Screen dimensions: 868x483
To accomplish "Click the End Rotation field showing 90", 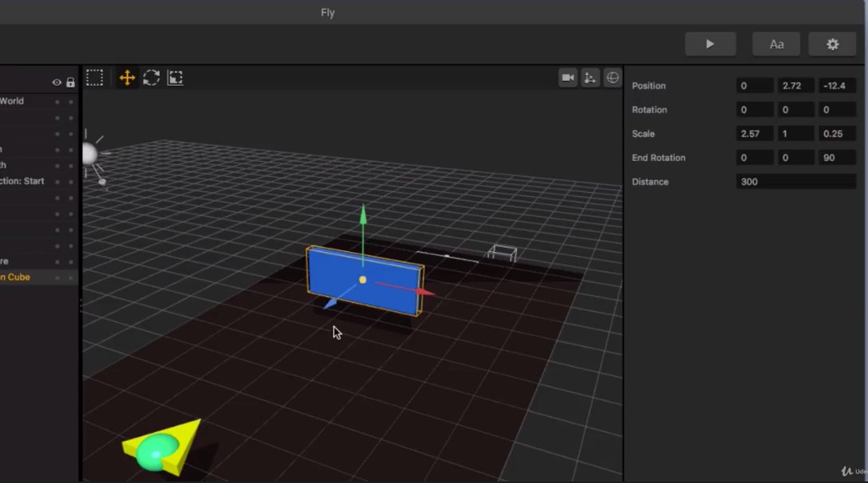I will click(x=836, y=157).
